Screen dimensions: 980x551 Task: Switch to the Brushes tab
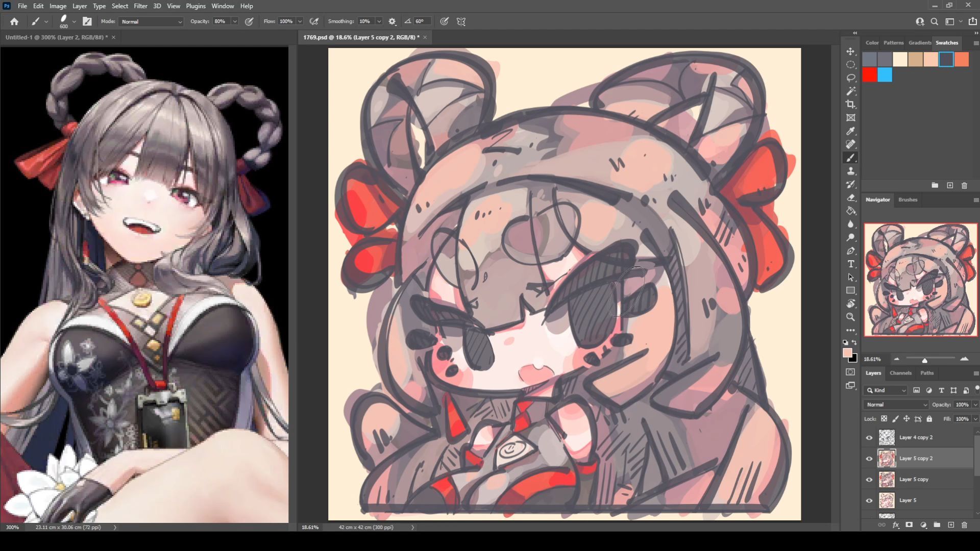coord(908,199)
